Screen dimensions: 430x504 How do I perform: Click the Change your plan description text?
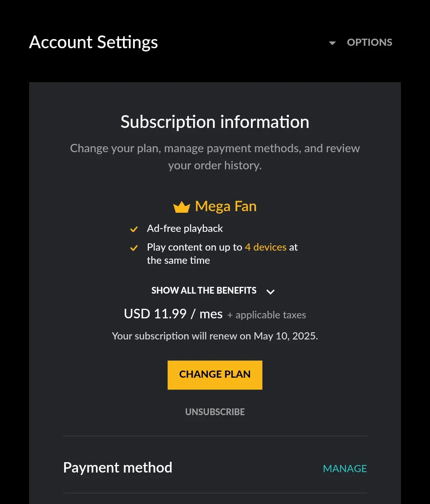coord(215,157)
